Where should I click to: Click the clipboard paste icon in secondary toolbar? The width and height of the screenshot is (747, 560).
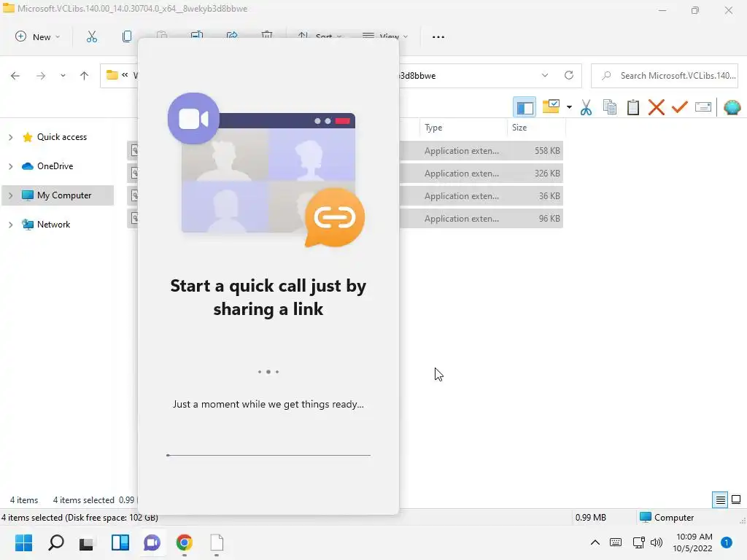click(x=633, y=107)
